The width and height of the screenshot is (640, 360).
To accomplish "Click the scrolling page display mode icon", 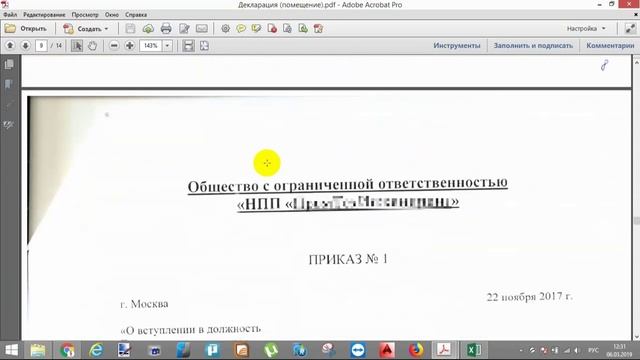I will 189,46.
